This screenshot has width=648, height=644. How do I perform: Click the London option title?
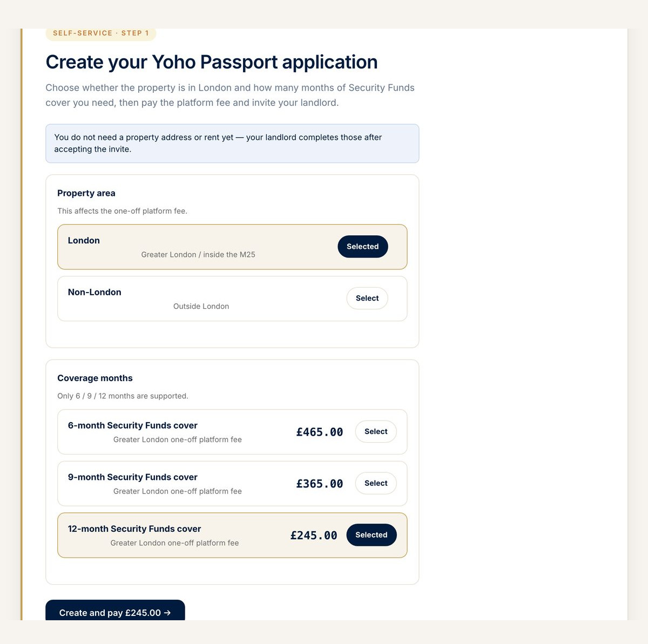pyautogui.click(x=84, y=241)
